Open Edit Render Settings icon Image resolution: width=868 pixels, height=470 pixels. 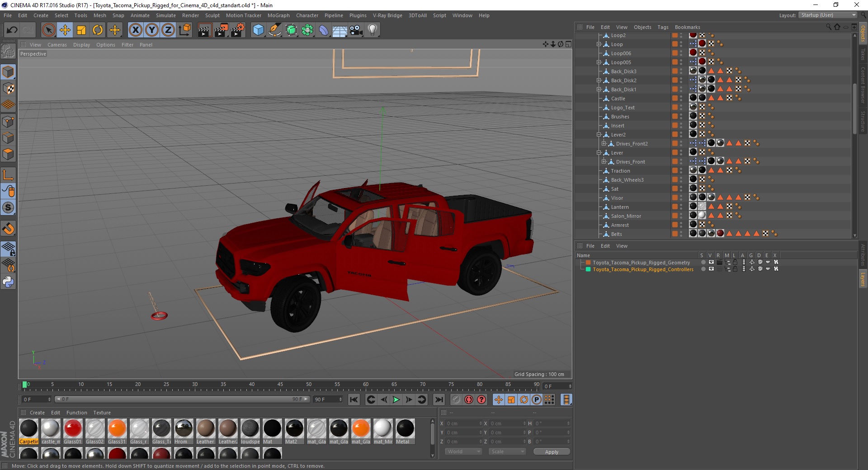tap(237, 30)
